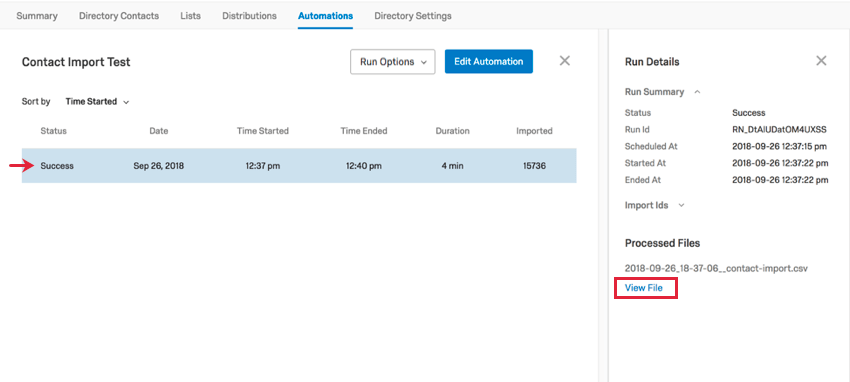Open the Time Started sort dropdown
Image resolution: width=850 pixels, height=382 pixels.
(x=97, y=101)
